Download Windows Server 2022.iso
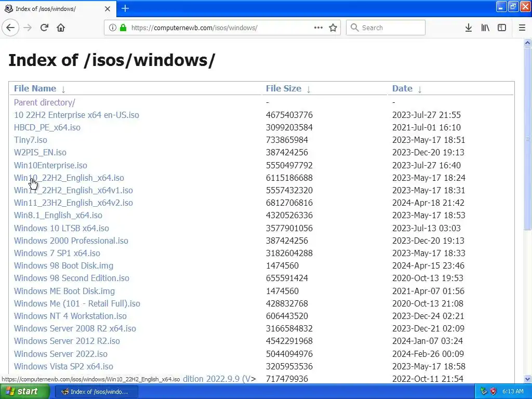The height and width of the screenshot is (399, 532). click(x=61, y=354)
